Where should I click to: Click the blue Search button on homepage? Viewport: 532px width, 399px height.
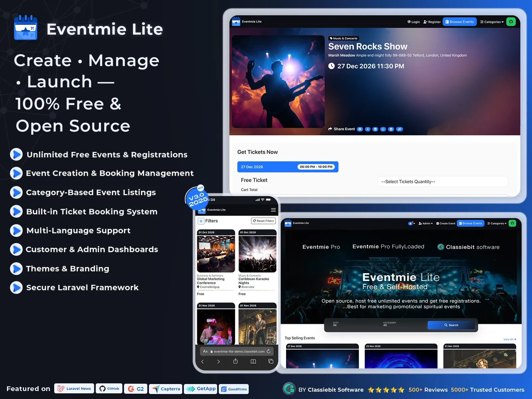coord(451,325)
